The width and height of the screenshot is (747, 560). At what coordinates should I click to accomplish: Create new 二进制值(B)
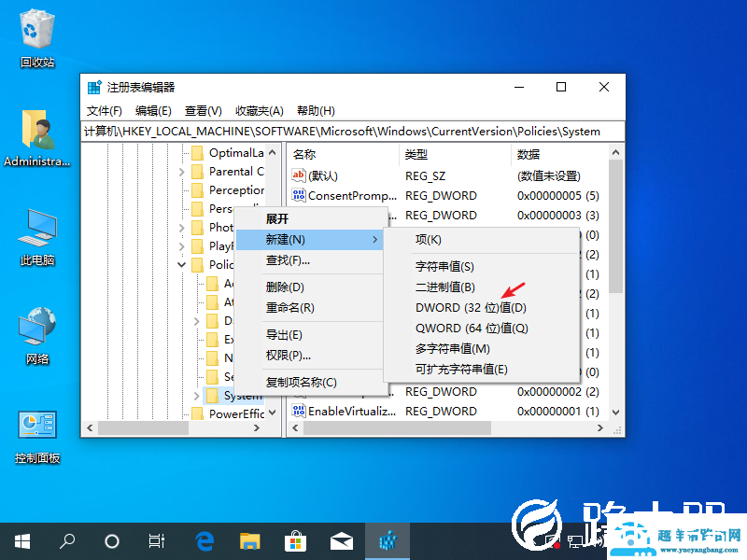coord(482,287)
